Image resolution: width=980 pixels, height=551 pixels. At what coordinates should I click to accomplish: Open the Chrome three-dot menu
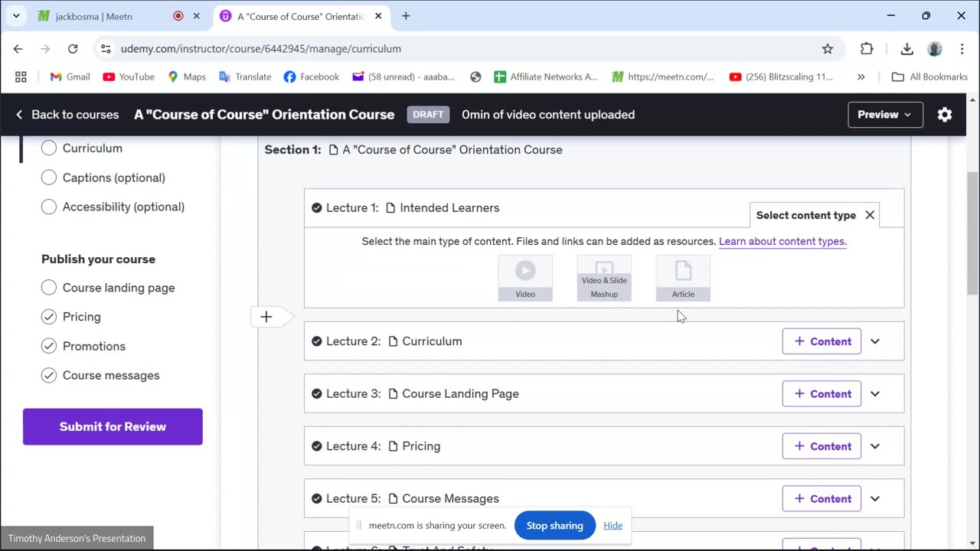click(x=962, y=48)
